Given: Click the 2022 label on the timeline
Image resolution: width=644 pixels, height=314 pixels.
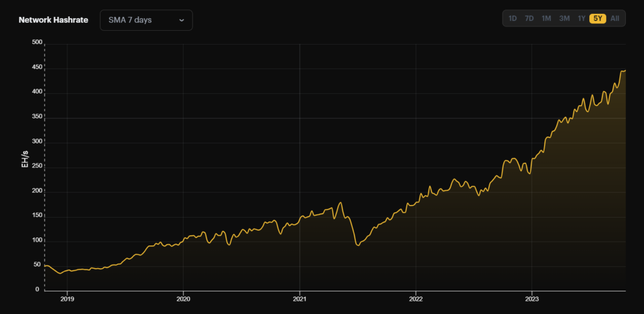Looking at the screenshot, I should point(416,300).
